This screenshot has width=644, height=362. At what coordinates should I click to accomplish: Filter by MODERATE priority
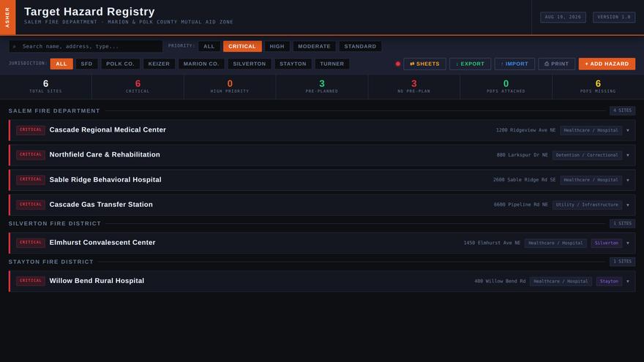(x=314, y=46)
